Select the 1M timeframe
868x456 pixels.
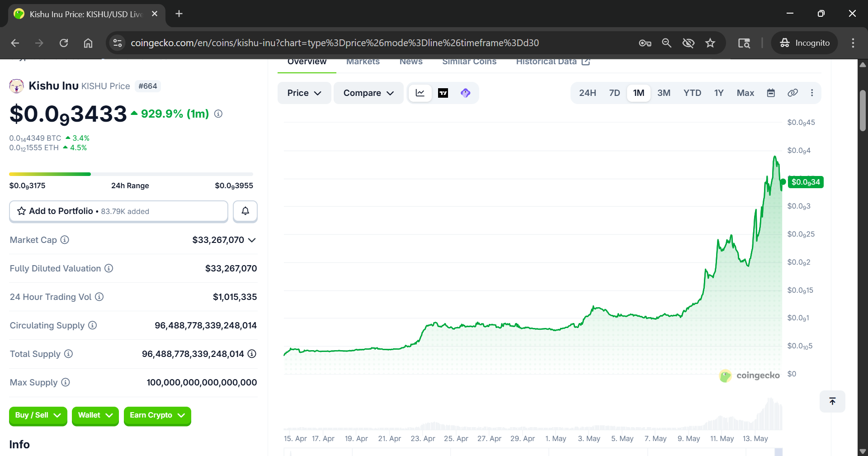tap(639, 93)
